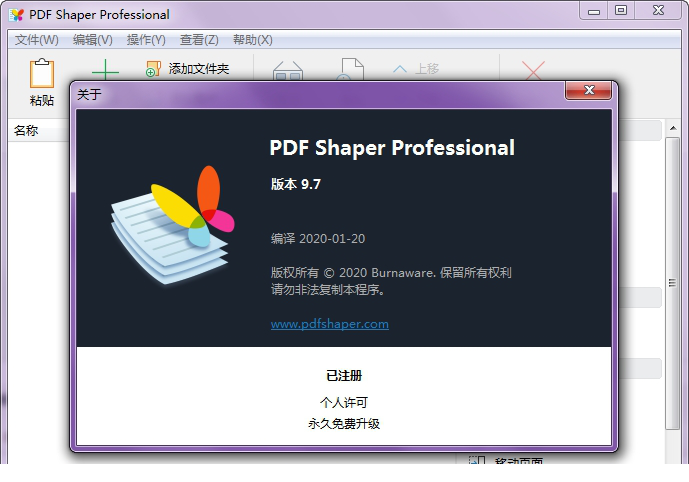Open the www.pdfshaper.com link
Image resolution: width=689 pixels, height=482 pixels.
click(x=330, y=324)
